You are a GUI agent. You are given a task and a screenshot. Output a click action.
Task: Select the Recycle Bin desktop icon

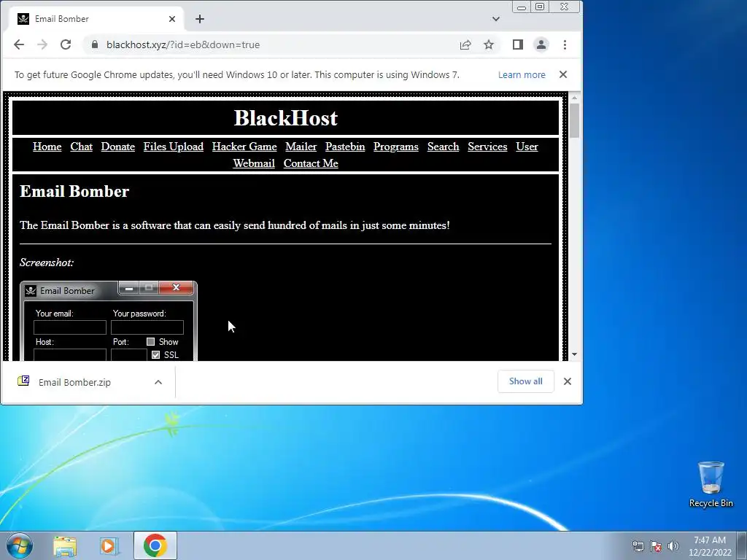tap(711, 484)
